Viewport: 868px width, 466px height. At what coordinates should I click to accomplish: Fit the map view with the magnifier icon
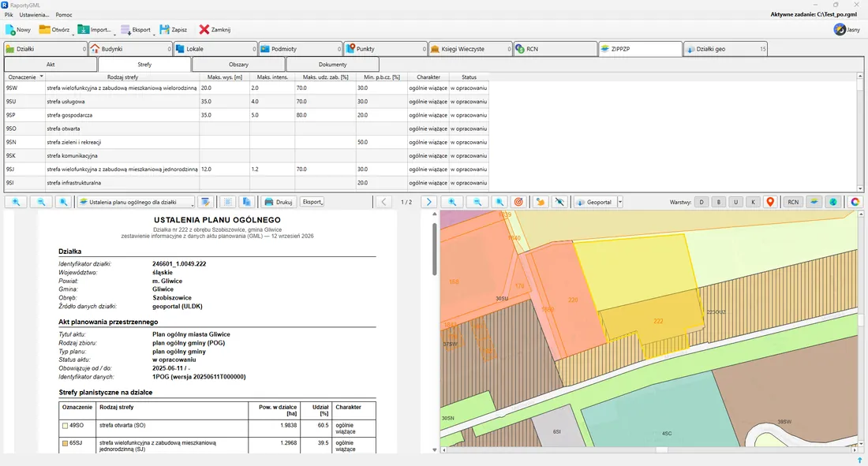tap(499, 202)
